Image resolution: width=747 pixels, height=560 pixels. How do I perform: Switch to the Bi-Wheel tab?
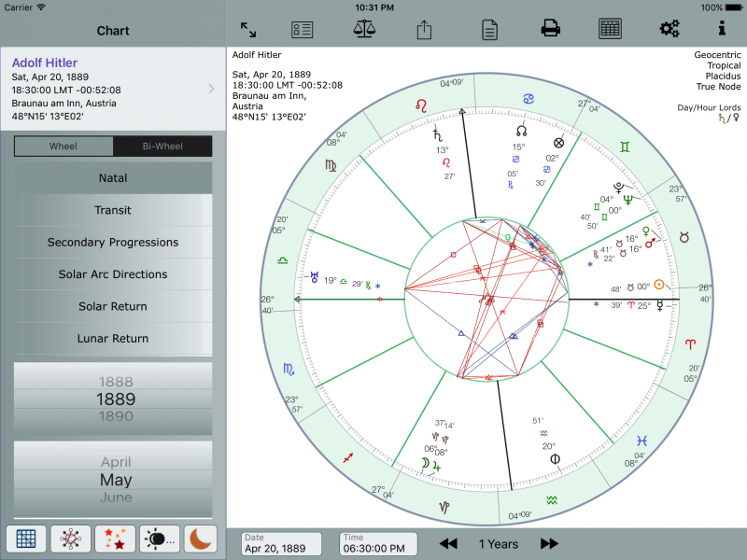point(162,147)
